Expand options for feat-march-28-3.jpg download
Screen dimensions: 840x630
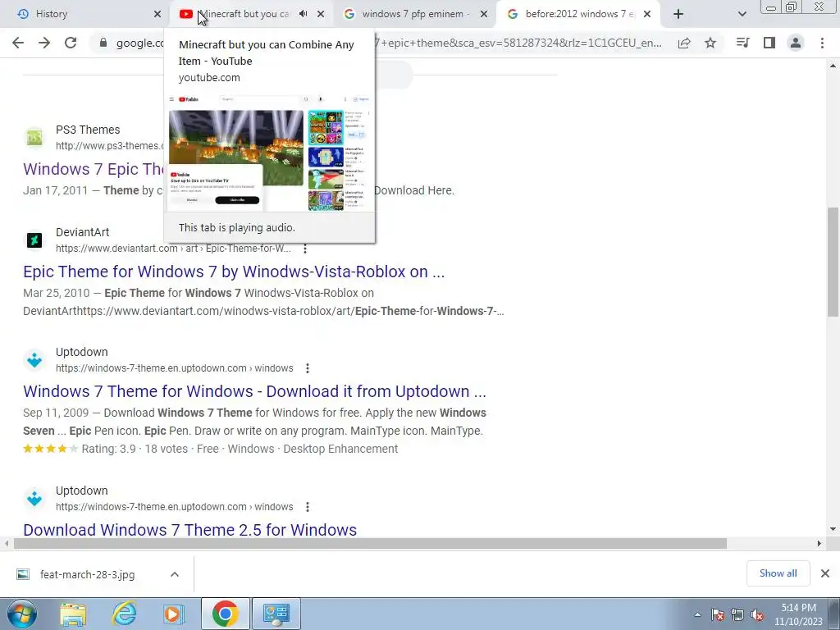pos(175,574)
